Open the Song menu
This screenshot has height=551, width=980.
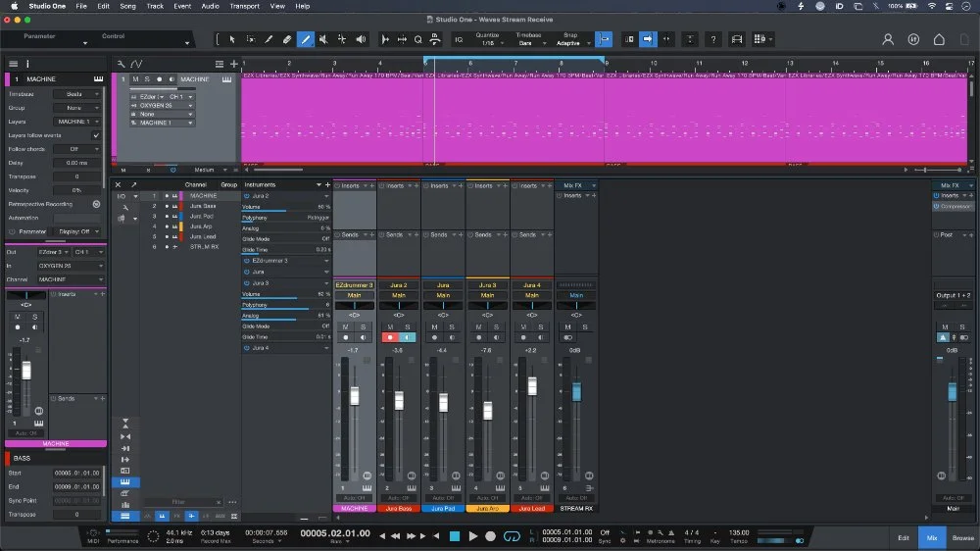[127, 6]
